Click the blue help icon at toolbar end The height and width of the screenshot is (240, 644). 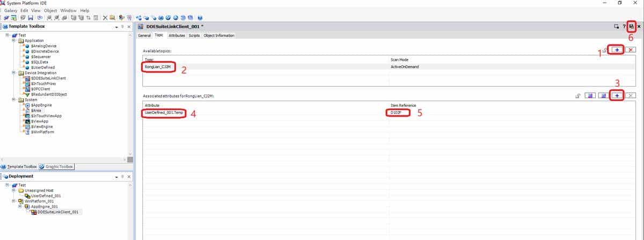point(200,17)
